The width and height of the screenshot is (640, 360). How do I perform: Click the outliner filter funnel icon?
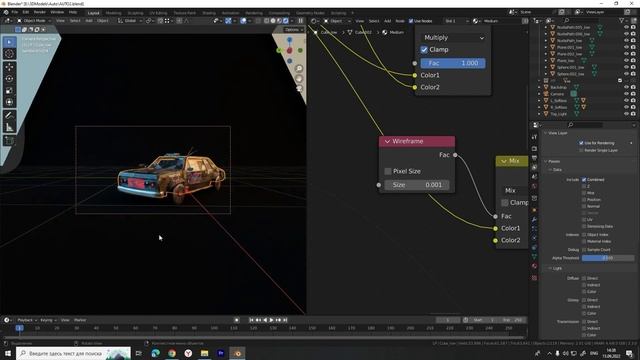(x=622, y=20)
